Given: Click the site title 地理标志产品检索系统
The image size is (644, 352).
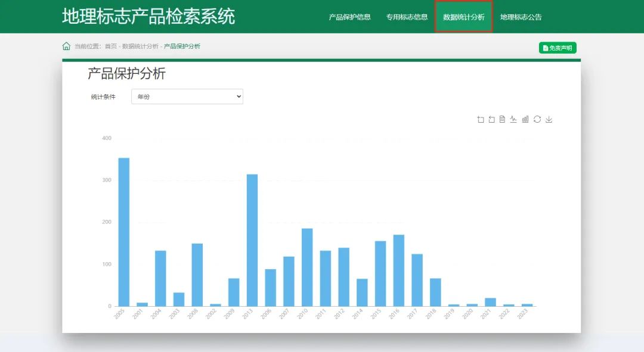Looking at the screenshot, I should pyautogui.click(x=148, y=17).
